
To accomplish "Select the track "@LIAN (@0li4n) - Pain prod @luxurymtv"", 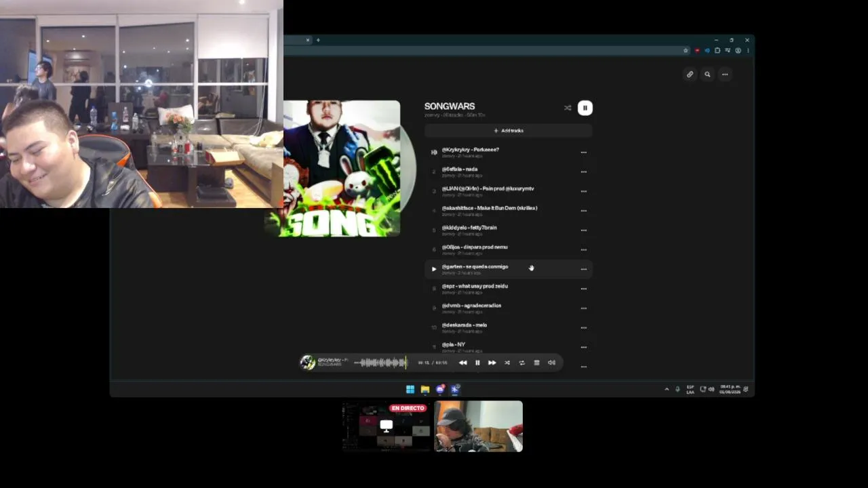I will 488,189.
